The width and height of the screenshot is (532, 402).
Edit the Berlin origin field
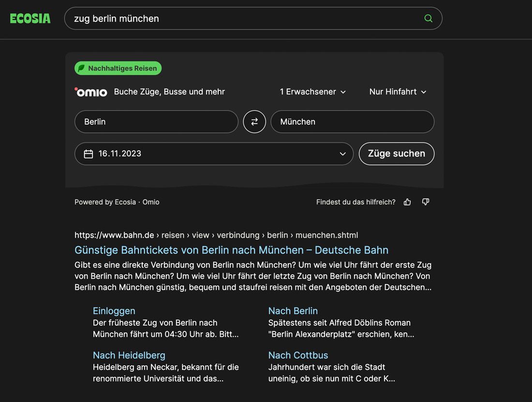156,122
